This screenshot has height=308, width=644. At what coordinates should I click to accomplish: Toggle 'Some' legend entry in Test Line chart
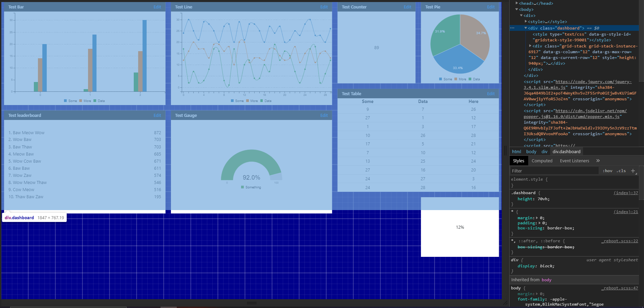tap(237, 101)
